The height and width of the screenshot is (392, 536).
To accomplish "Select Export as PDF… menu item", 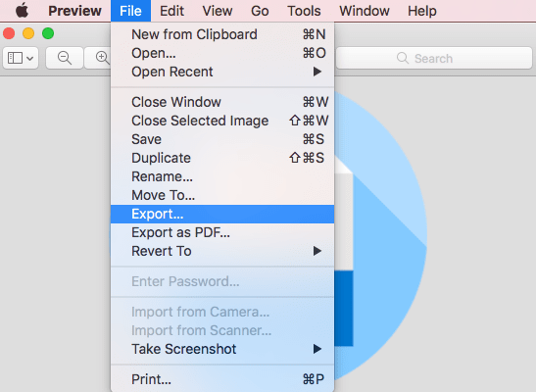I will pos(222,232).
